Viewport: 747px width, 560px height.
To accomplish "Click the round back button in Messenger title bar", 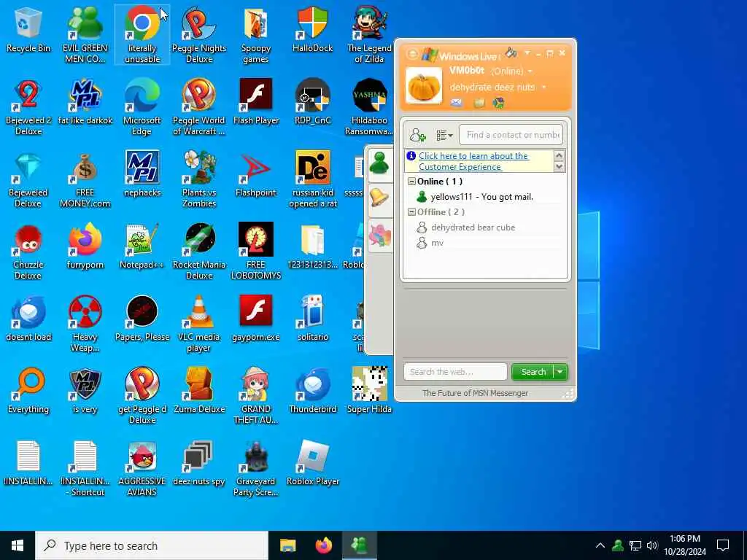I will click(412, 54).
